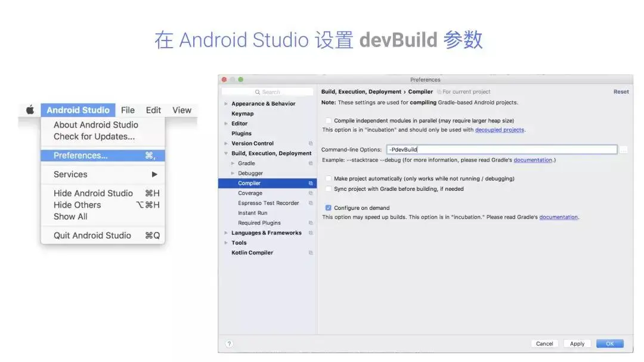This screenshot has height=362, width=644.
Task: Open documentation link under Configure on demand
Action: (x=558, y=217)
